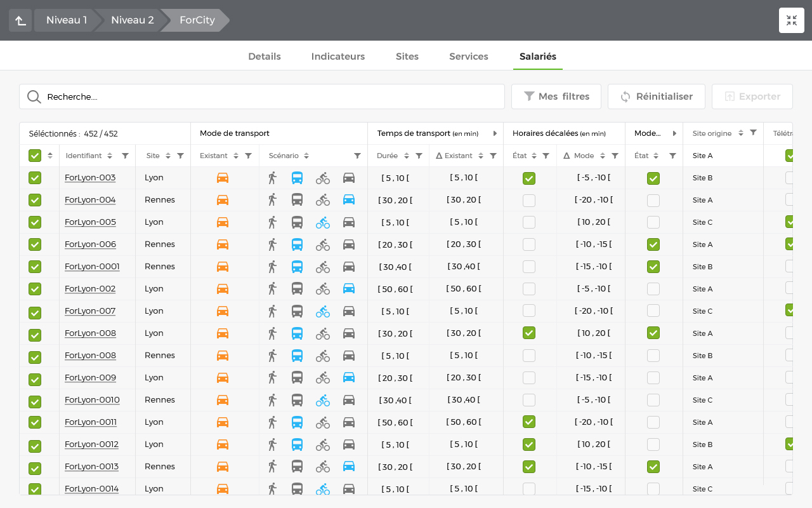The height and width of the screenshot is (508, 812).
Task: Select walking scenario for ForLyon-004
Action: pyautogui.click(x=272, y=200)
